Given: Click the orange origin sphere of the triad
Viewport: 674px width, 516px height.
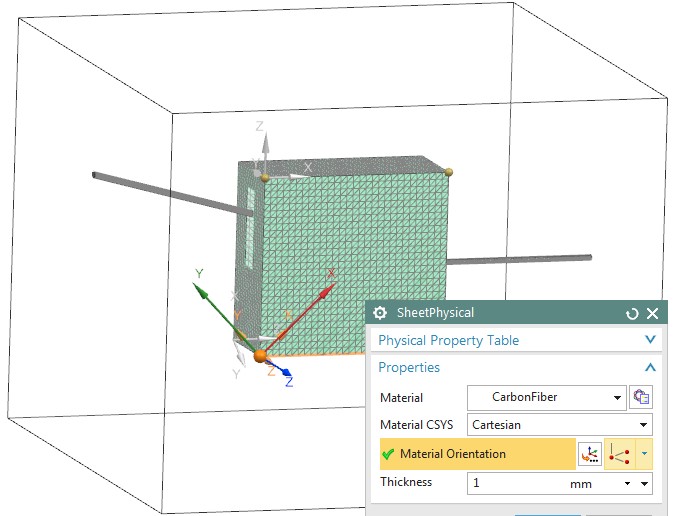Looking at the screenshot, I should click(260, 355).
